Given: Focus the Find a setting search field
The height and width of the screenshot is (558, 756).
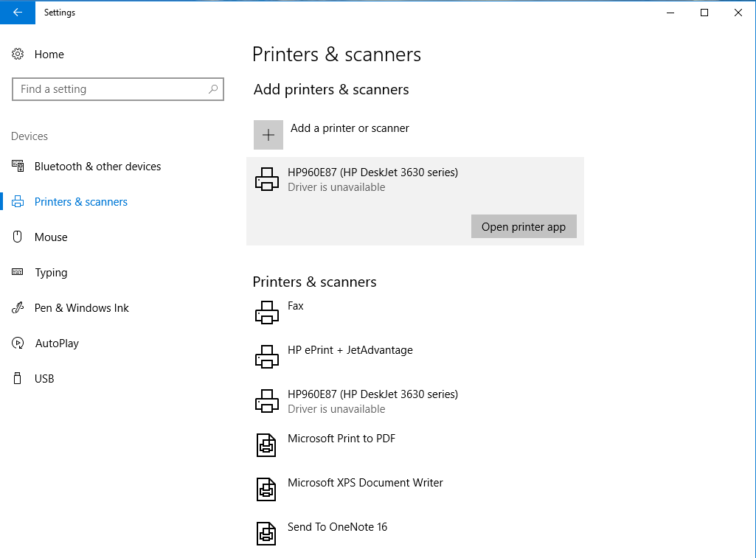Looking at the screenshot, I should 111,89.
